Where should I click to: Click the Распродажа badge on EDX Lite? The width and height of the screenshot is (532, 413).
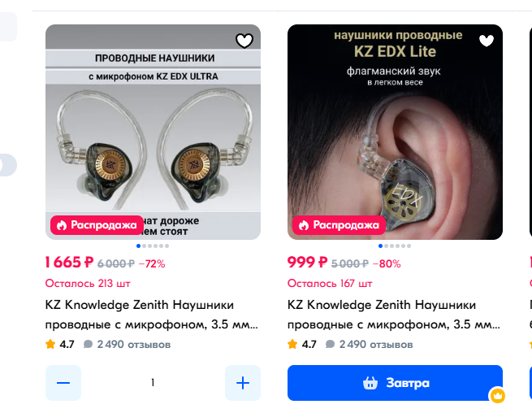pos(339,225)
